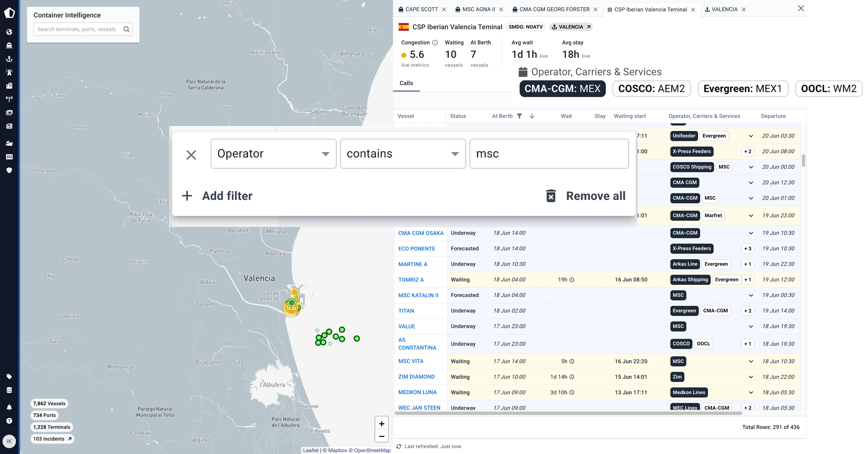Open the VALENCIA port chip link
The image size is (868, 454).
[x=571, y=27]
